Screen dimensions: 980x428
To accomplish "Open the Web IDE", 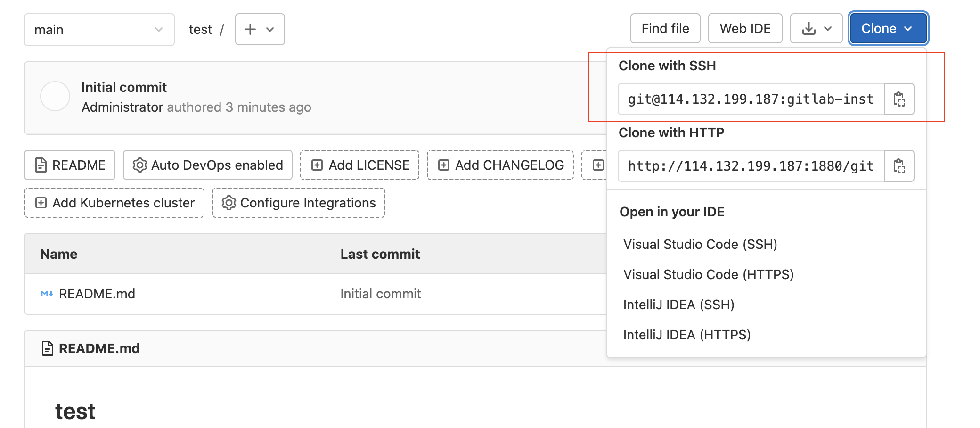I will pyautogui.click(x=745, y=29).
